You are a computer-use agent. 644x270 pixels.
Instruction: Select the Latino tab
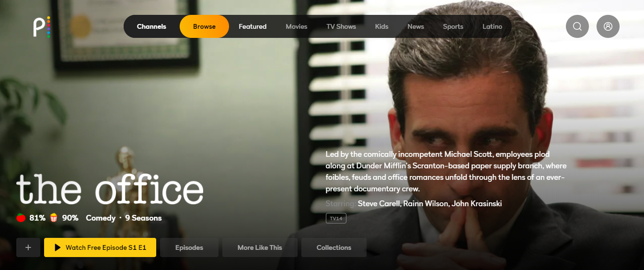(493, 26)
